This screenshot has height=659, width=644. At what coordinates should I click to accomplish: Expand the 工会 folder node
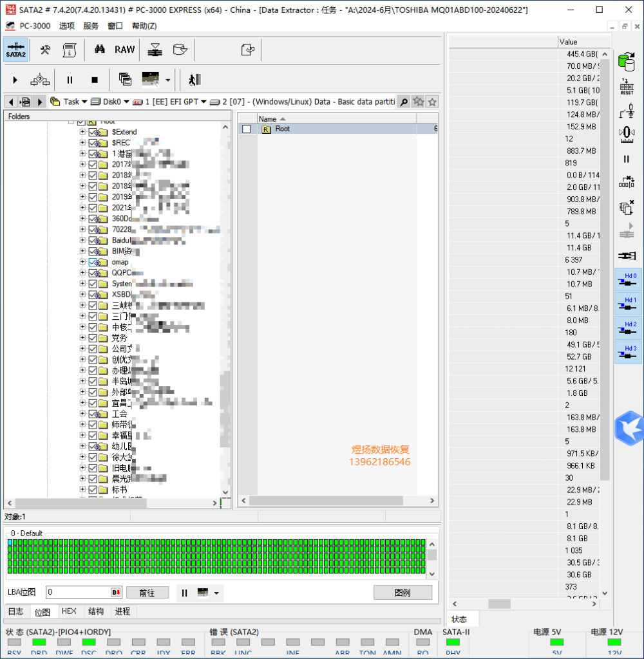pos(82,414)
